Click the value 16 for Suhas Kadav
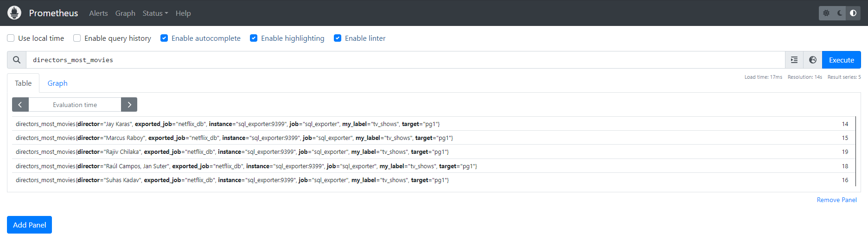 (845, 180)
